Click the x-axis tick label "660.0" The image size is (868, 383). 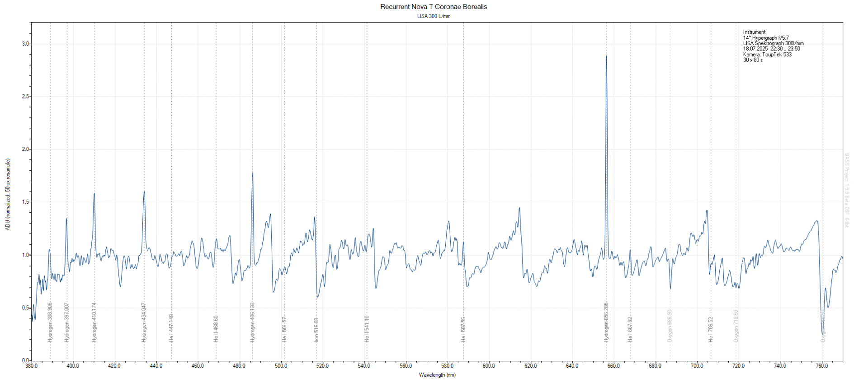pyautogui.click(x=613, y=366)
